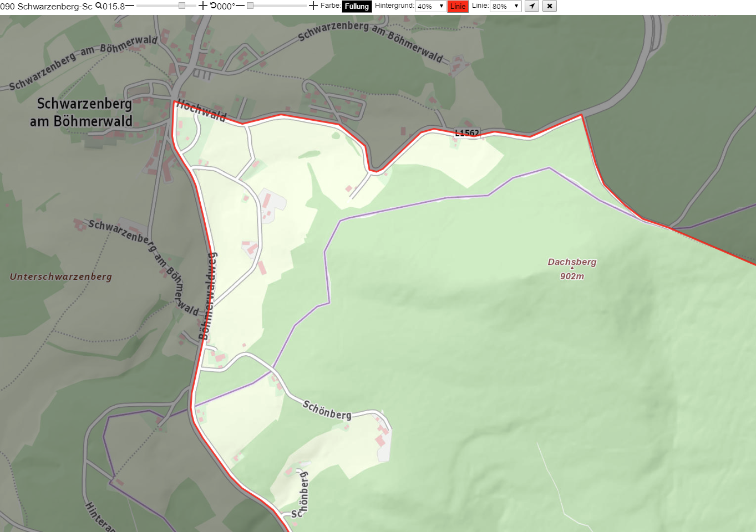This screenshot has height=532, width=756.
Task: Click the Schwarzenberg am Böhmerwald town label
Action: click(x=82, y=112)
